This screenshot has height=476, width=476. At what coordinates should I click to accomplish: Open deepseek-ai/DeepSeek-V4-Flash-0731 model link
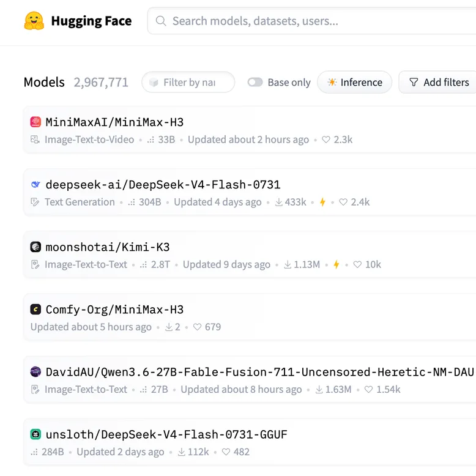163,185
